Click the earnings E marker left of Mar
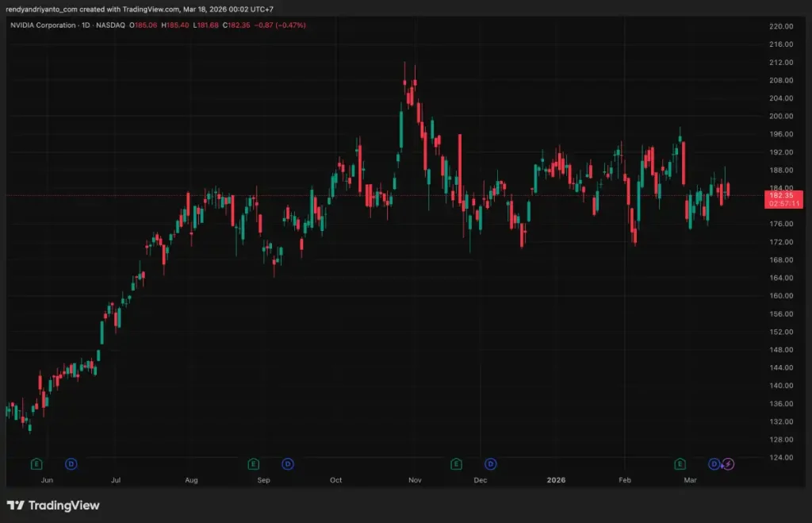Viewport: 812px width, 523px height. click(x=680, y=463)
